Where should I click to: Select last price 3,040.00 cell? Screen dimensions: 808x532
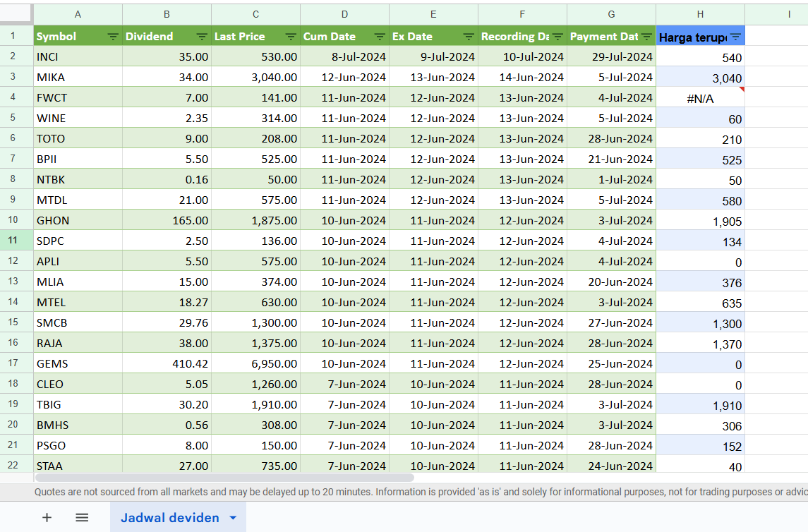(255, 77)
